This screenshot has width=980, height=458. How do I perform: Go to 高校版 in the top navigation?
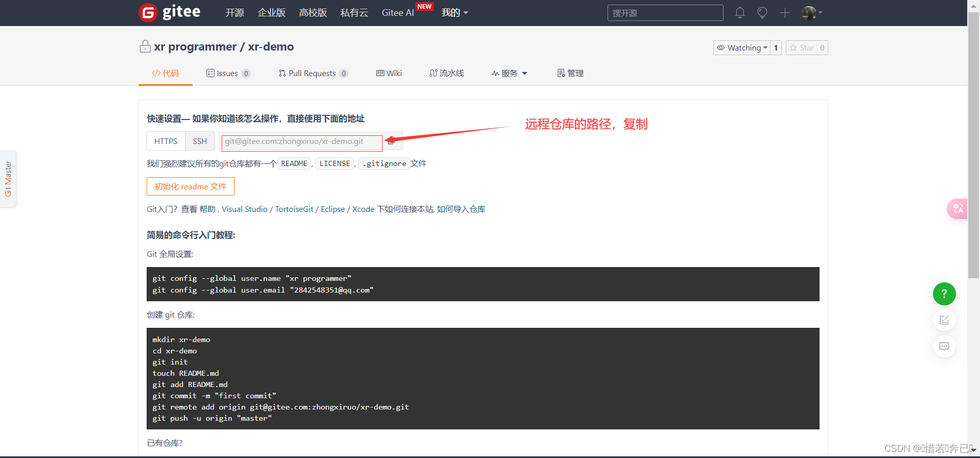point(313,13)
